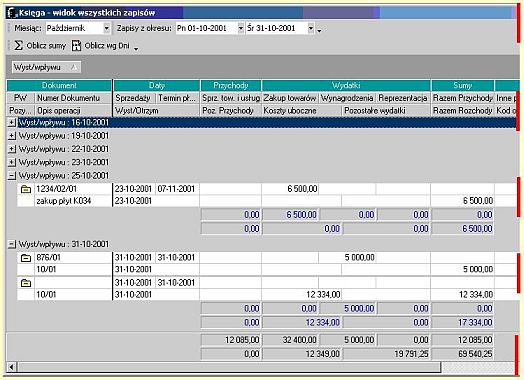Click the Oblicz sumy button label
This screenshot has height=380, width=524.
pos(46,45)
